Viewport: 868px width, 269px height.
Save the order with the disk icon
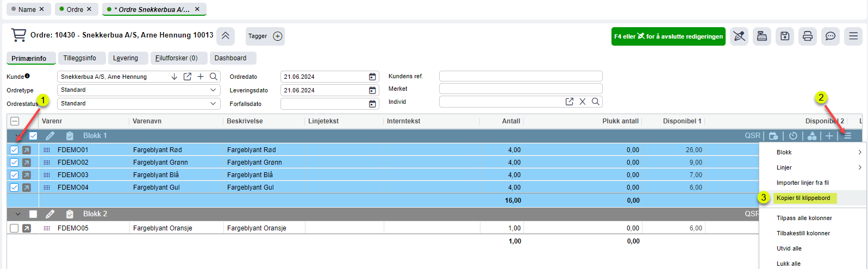click(785, 36)
